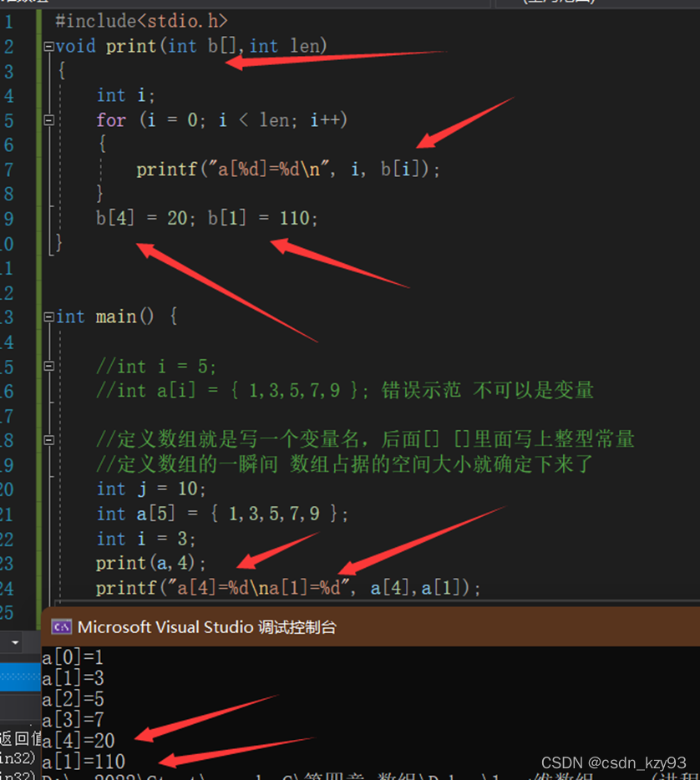The image size is (700, 780).
Task: Collapse the for loop block
Action: point(48,120)
